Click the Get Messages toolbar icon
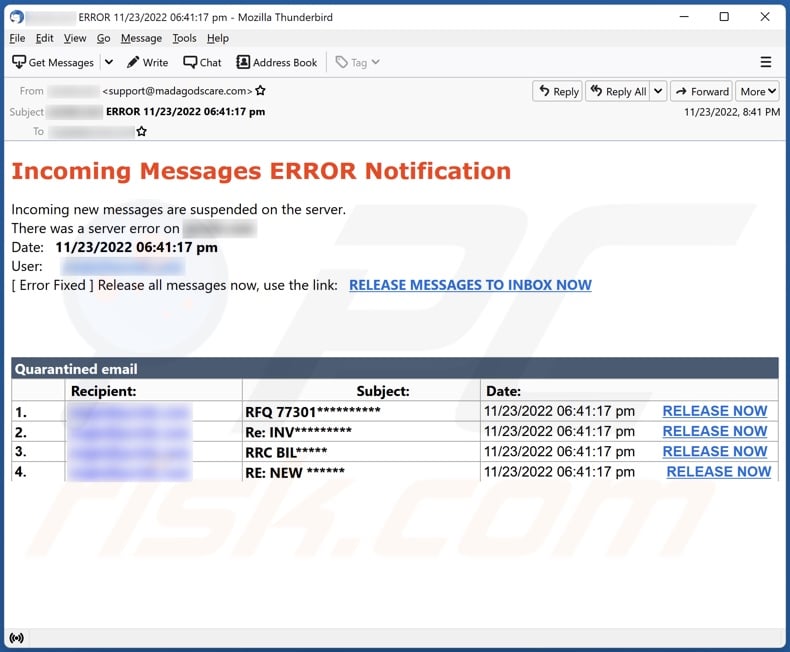The width and height of the screenshot is (790, 652). pos(19,62)
